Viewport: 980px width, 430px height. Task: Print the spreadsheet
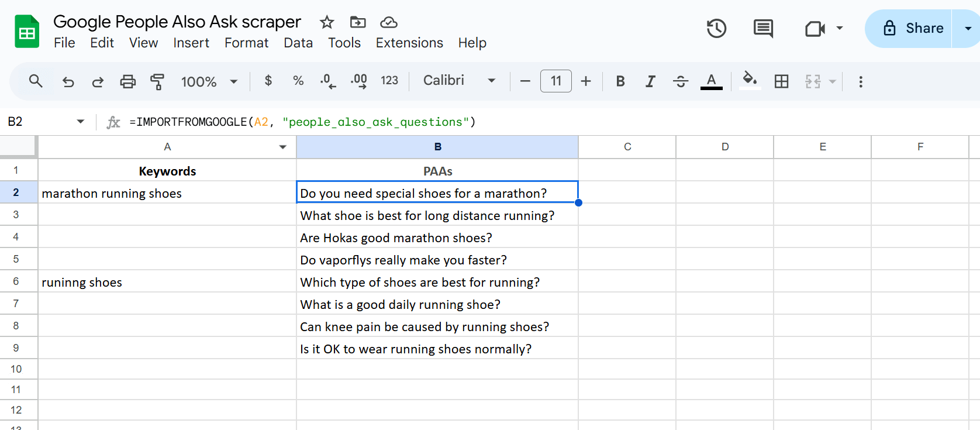click(x=127, y=81)
